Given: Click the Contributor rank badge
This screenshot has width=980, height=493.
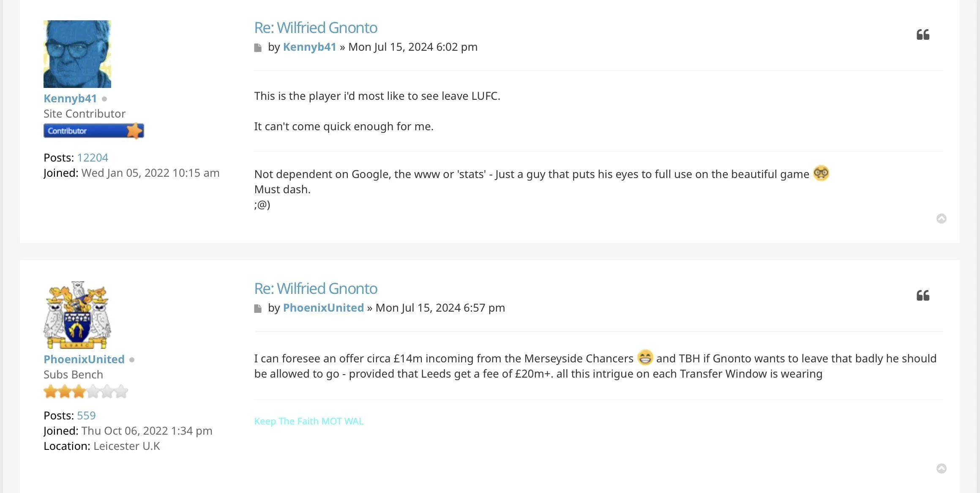Looking at the screenshot, I should (93, 131).
